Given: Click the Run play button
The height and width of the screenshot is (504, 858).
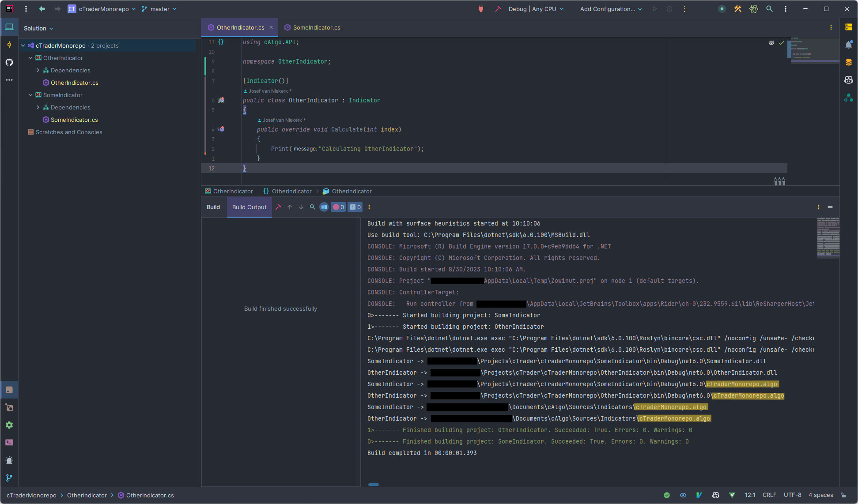Looking at the screenshot, I should [655, 9].
